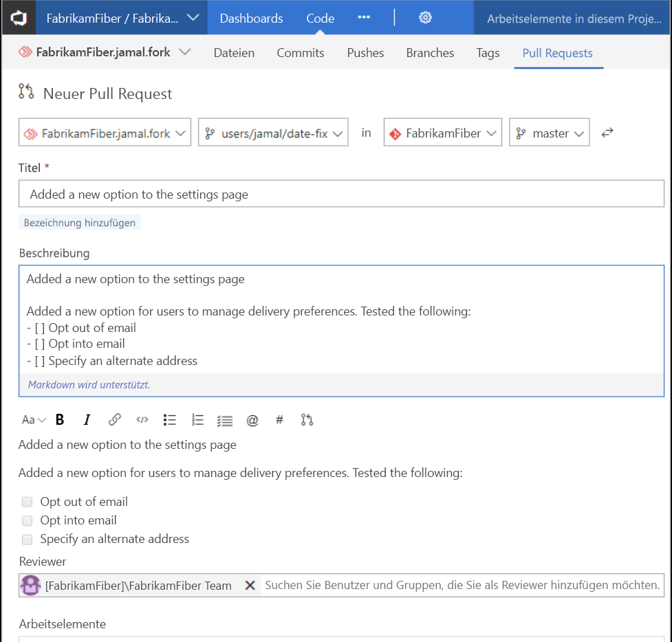
Task: Click the Bold formatting icon
Action: coord(60,420)
